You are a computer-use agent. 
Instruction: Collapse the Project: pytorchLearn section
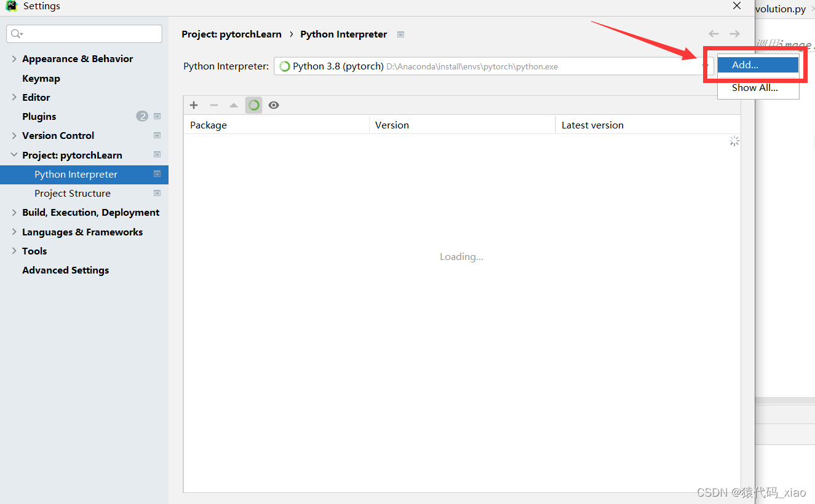[x=14, y=155]
